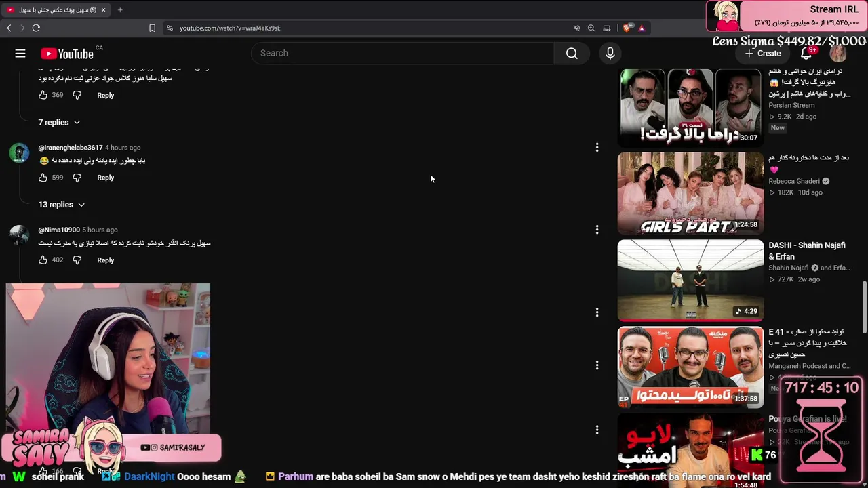The image size is (868, 488).
Task: Reply to the comment with 369 likes
Action: (x=105, y=96)
